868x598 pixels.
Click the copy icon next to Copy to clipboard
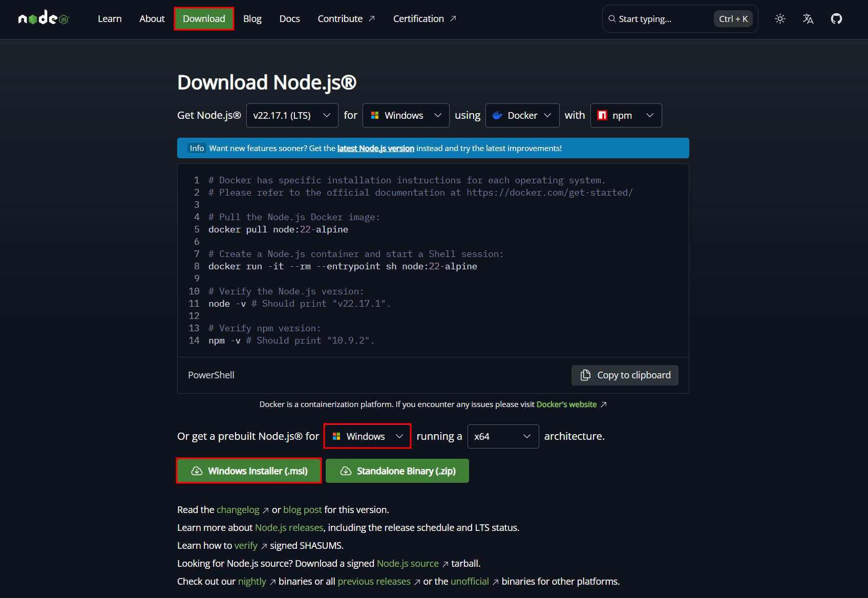[x=585, y=375]
